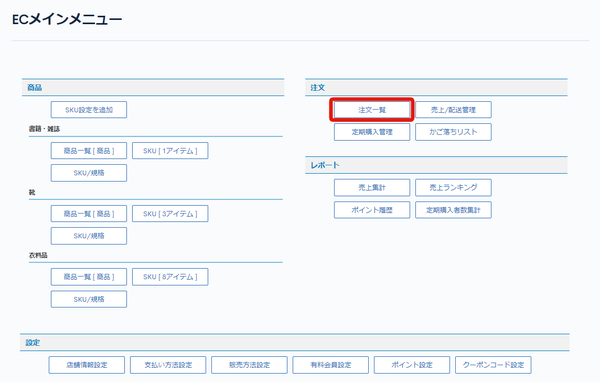The image size is (600, 382).
Task: Open SKU[1アイテム] button
Action: pyautogui.click(x=170, y=151)
